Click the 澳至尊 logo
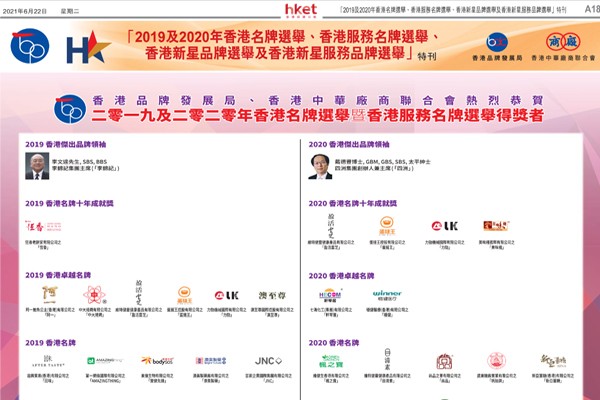The image size is (600, 400). point(272,296)
